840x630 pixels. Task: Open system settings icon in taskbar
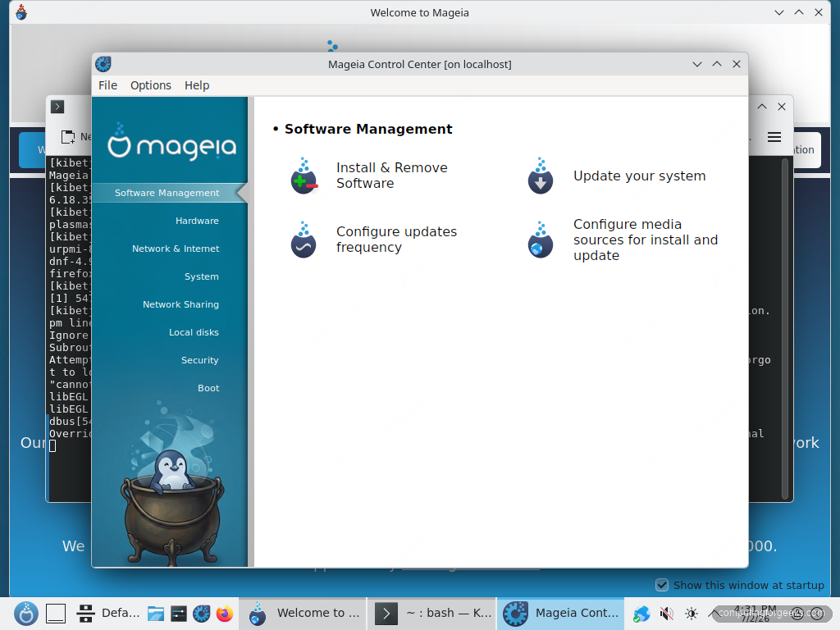coord(179,614)
